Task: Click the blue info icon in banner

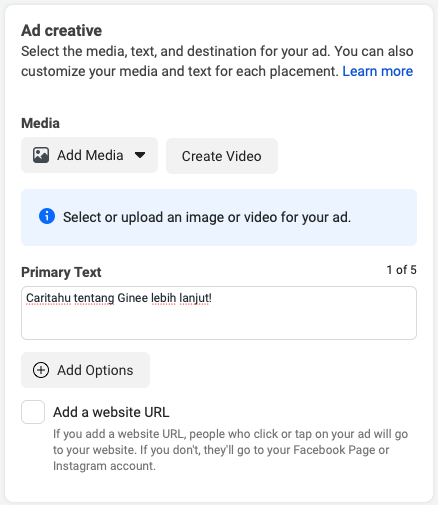Action: click(x=47, y=216)
